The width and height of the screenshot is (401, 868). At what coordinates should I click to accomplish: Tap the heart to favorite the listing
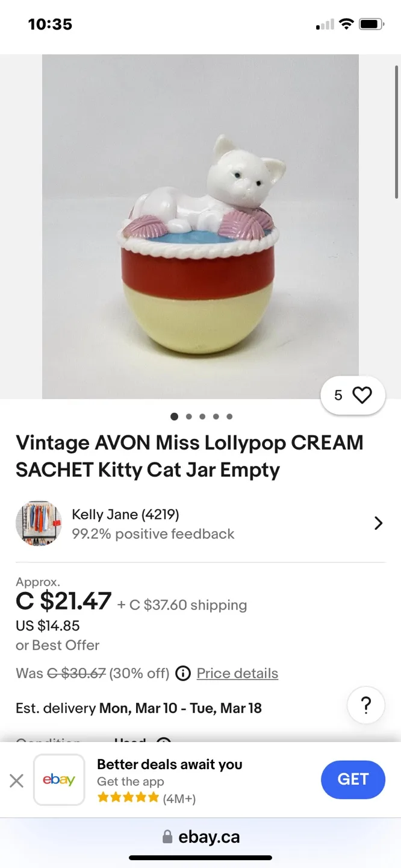[361, 395]
